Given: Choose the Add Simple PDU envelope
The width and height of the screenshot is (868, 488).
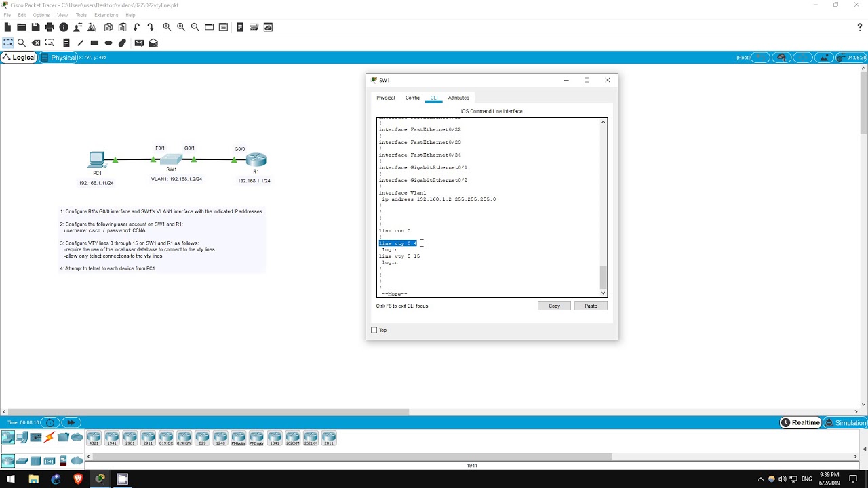Looking at the screenshot, I should pyautogui.click(x=139, y=43).
